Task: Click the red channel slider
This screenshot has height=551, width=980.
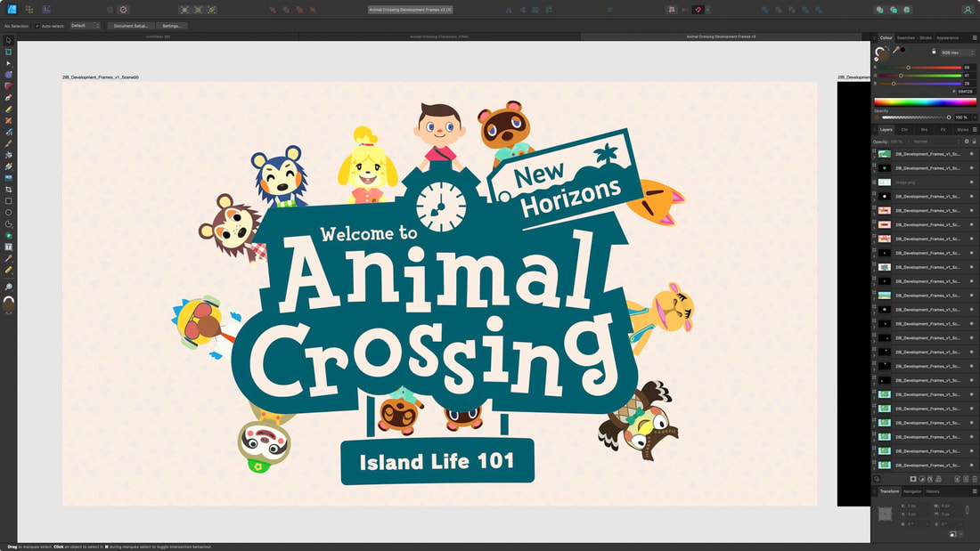Action: [x=920, y=68]
